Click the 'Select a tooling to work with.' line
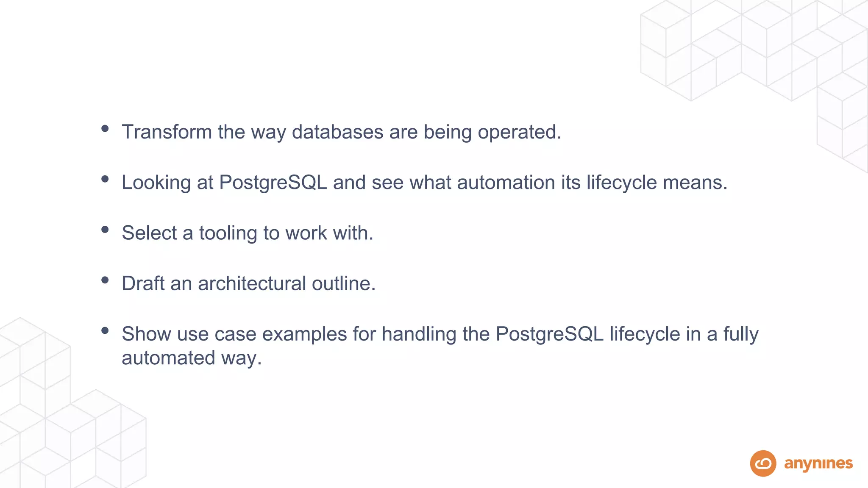Viewport: 868px width, 488px height. tap(248, 233)
